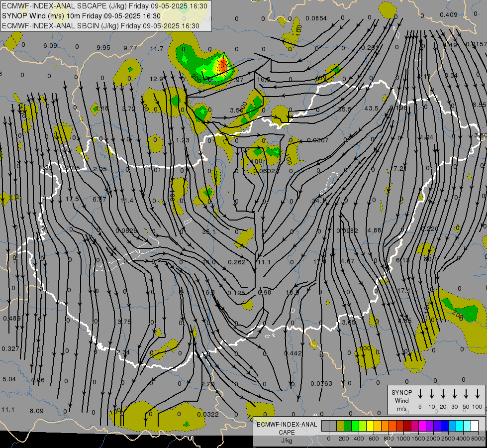Click the station value 6.09
This screenshot has height=448, width=487.
pyautogui.click(x=50, y=46)
